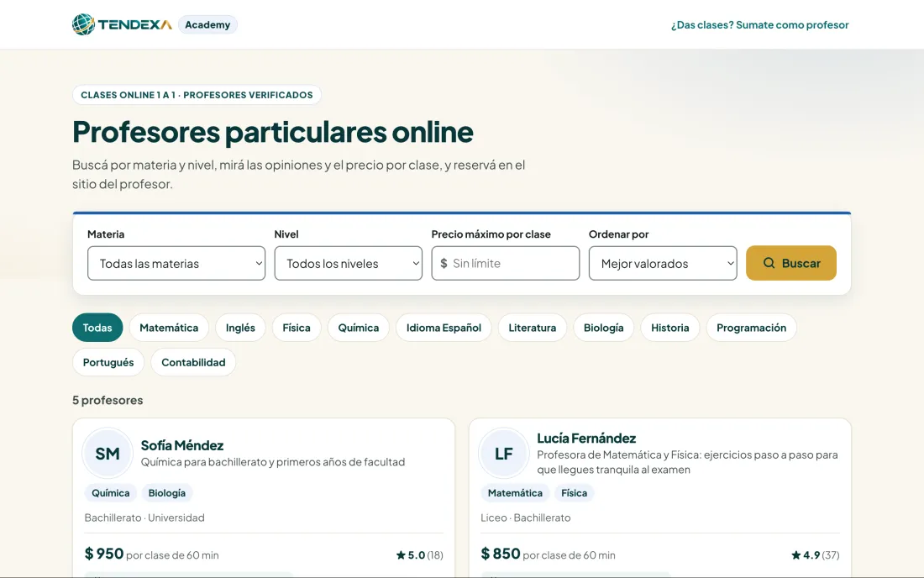Click 'Liceo · Bachillerato' level text

tap(526, 518)
